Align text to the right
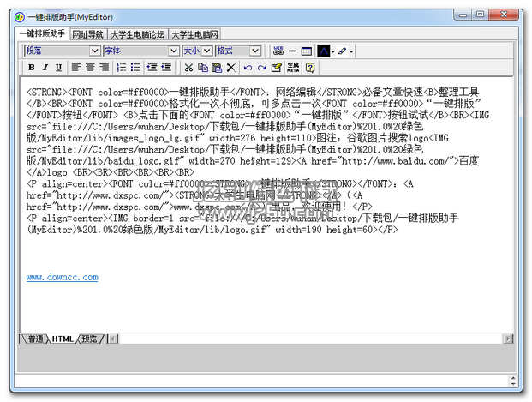The width and height of the screenshot is (532, 402). [x=104, y=67]
